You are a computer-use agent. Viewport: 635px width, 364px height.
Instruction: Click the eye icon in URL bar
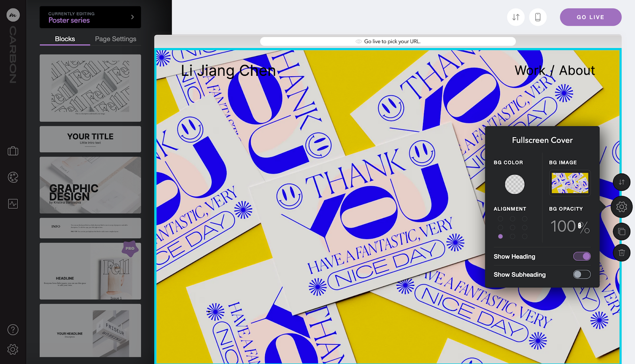click(359, 41)
